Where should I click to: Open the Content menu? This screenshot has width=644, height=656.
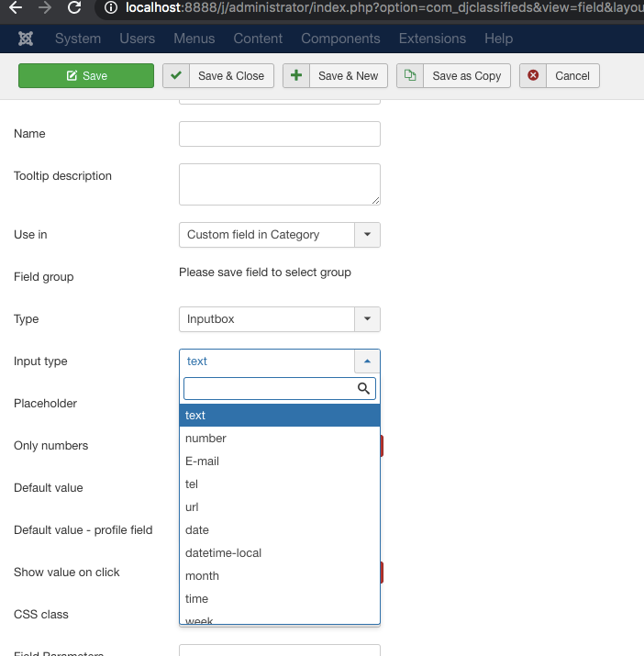(258, 39)
